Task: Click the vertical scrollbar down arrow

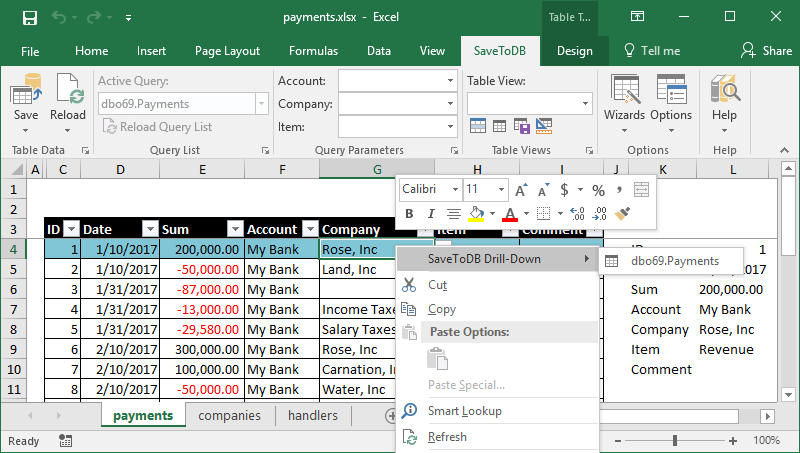Action: coord(788,394)
